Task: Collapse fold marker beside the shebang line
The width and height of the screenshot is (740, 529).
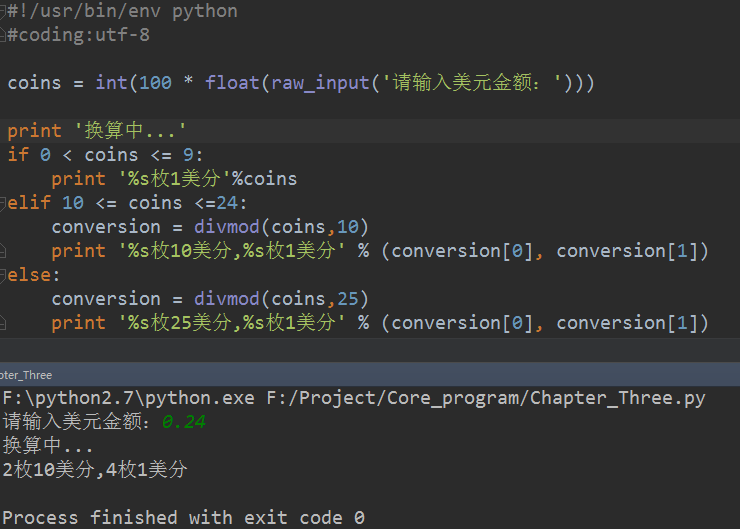Action: tap(3, 12)
